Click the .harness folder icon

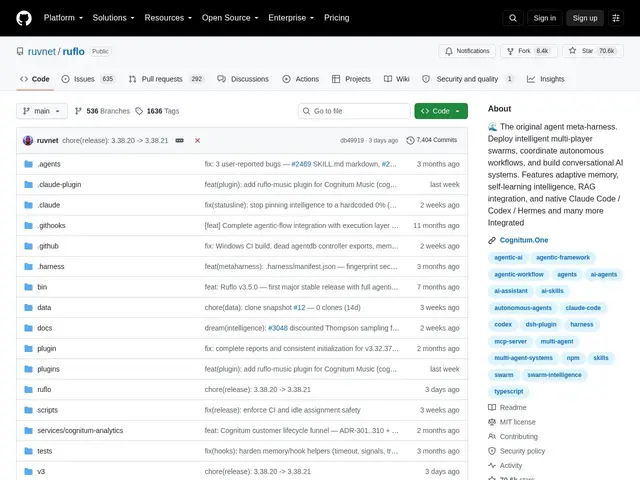click(x=28, y=267)
